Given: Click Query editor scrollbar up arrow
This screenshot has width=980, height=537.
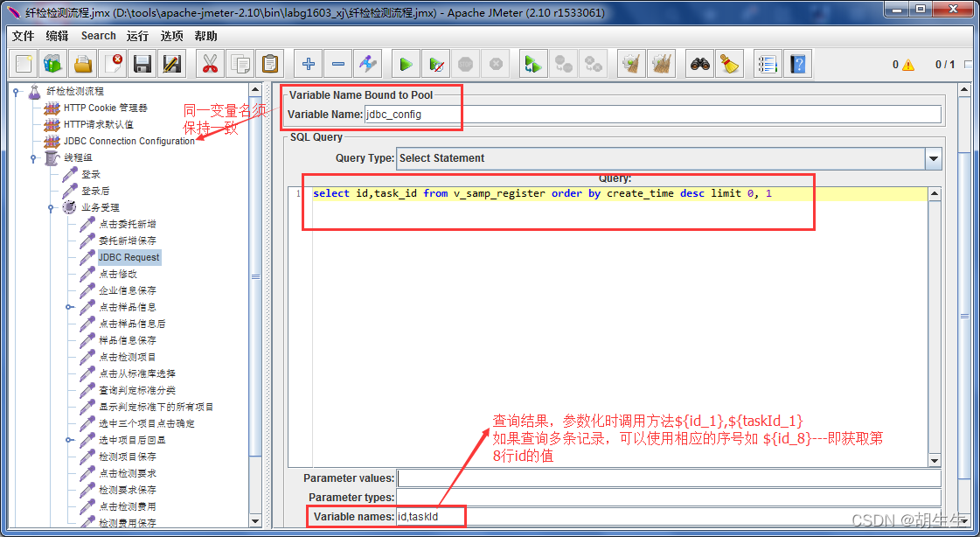Looking at the screenshot, I should click(x=935, y=193).
